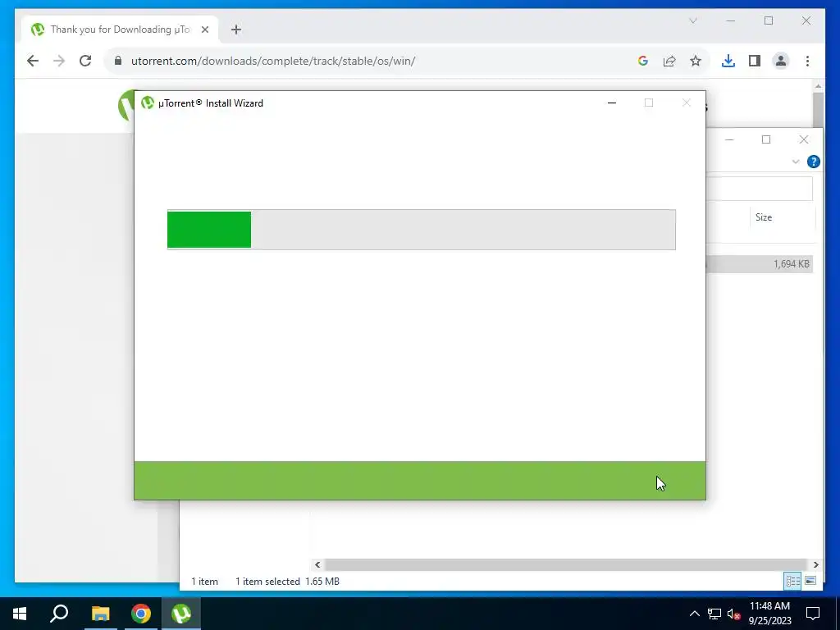Open Windows taskbar search
The image size is (840, 630).
(59, 614)
